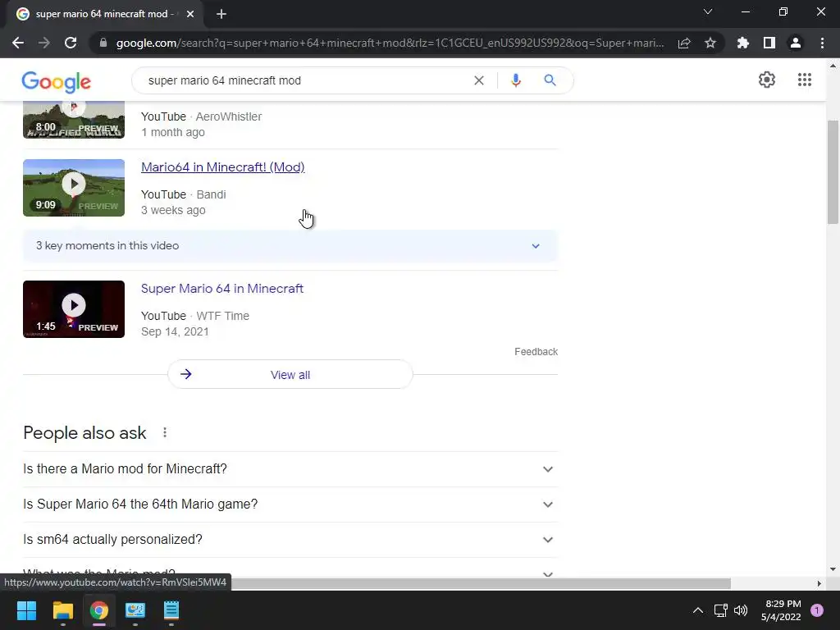Expand Is Super Mario 64 the 64th question
The width and height of the screenshot is (840, 630).
pos(290,504)
